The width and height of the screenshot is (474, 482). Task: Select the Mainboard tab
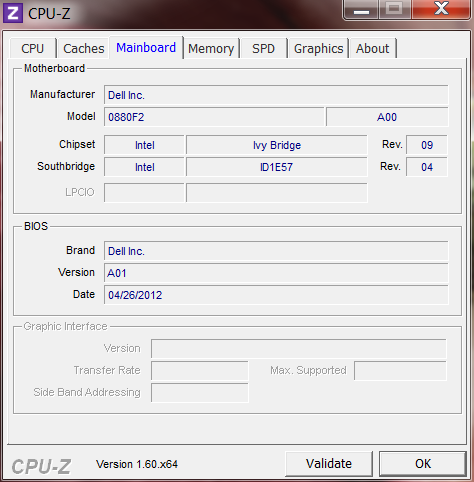[146, 48]
